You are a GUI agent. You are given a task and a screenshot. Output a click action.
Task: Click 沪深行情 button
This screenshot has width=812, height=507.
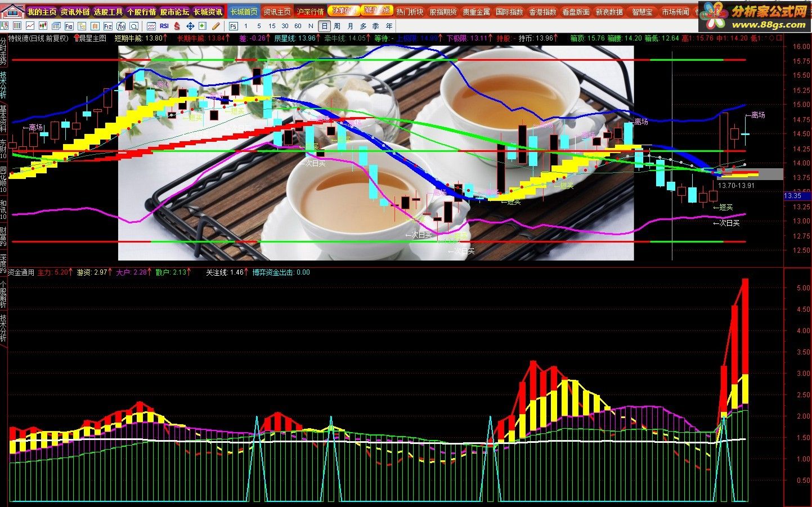(x=310, y=11)
